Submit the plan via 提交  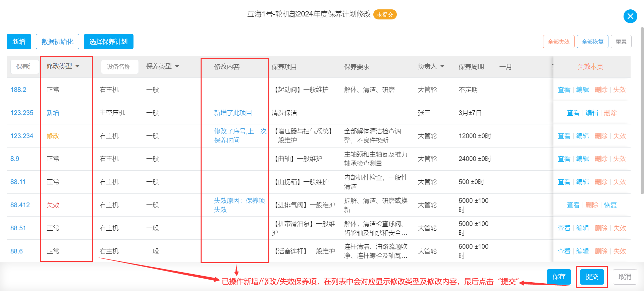coord(592,277)
